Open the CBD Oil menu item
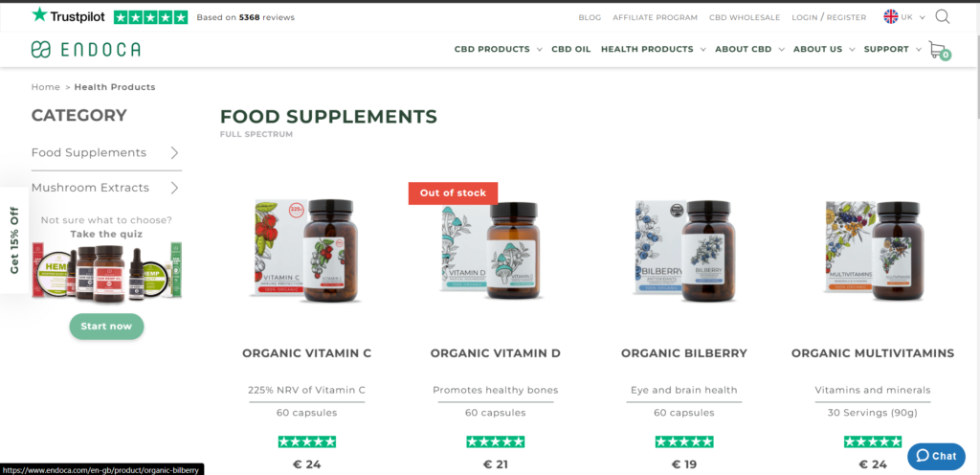 click(x=570, y=50)
